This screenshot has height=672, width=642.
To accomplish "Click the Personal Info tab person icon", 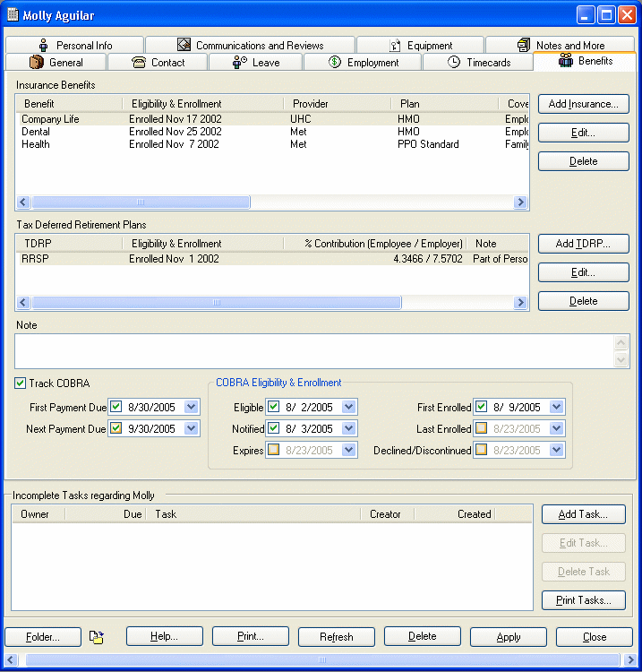I will pyautogui.click(x=42, y=46).
